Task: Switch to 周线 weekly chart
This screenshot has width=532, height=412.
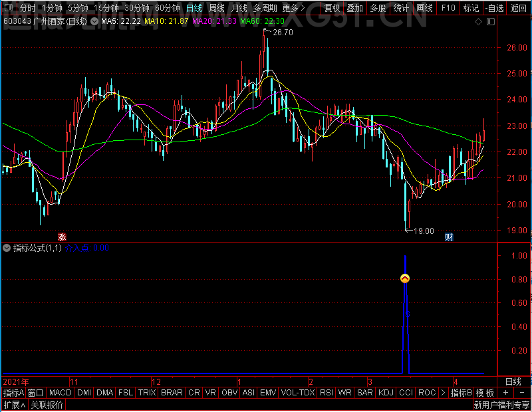Action: 217,8
